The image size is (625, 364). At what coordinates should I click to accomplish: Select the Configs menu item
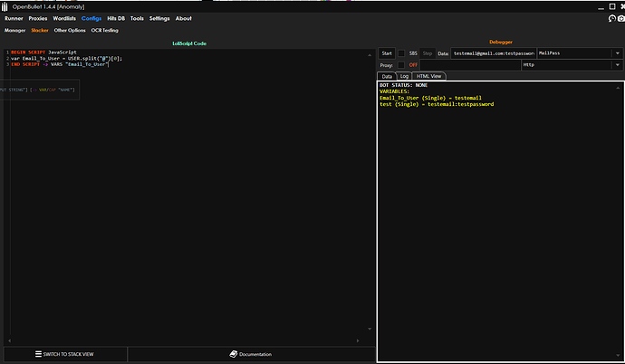pos(91,18)
